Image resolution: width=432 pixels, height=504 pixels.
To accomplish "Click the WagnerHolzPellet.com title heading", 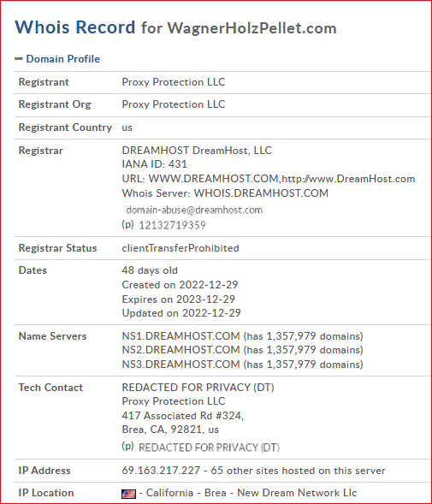I will (252, 28).
